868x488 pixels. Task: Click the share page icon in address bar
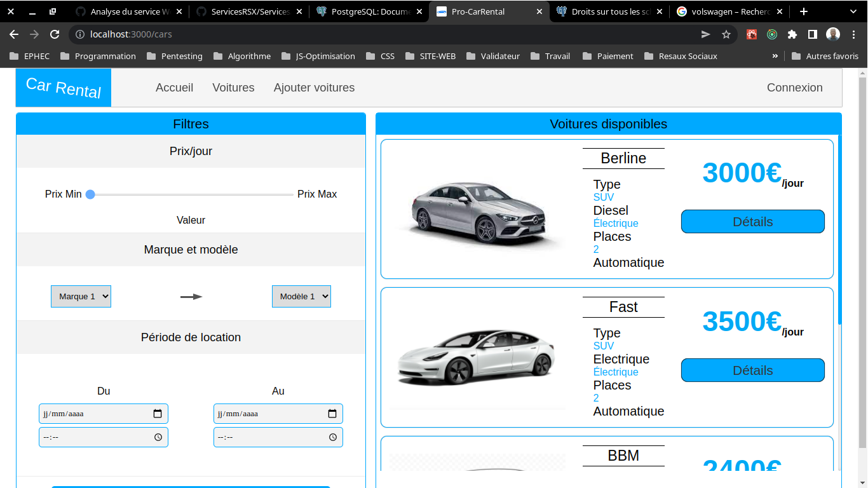pos(705,34)
